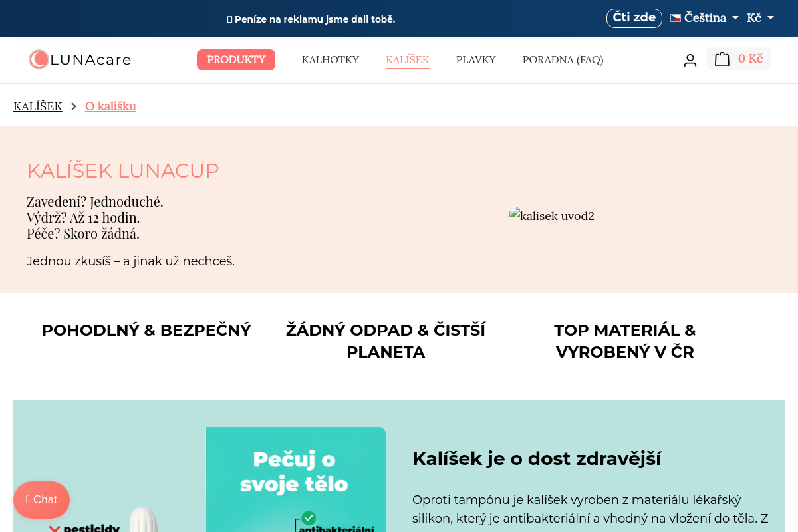Screen dimensions: 798x532
Task: Open the Chat widget
Action: pos(41,500)
